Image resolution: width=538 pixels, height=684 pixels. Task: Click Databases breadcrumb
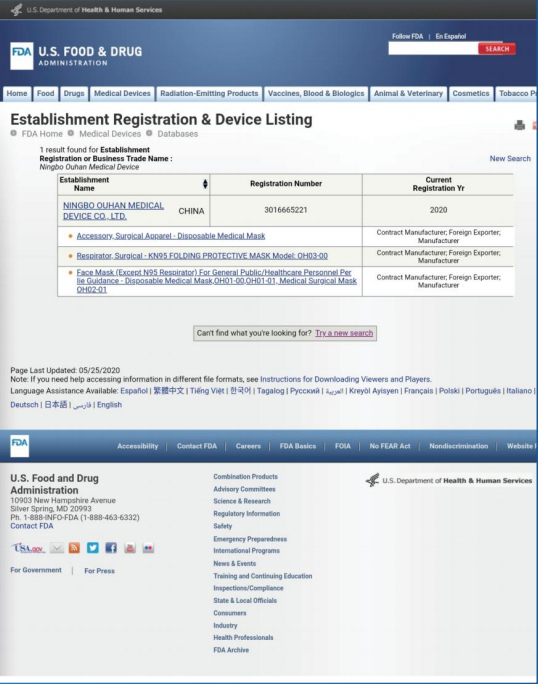coord(178,134)
